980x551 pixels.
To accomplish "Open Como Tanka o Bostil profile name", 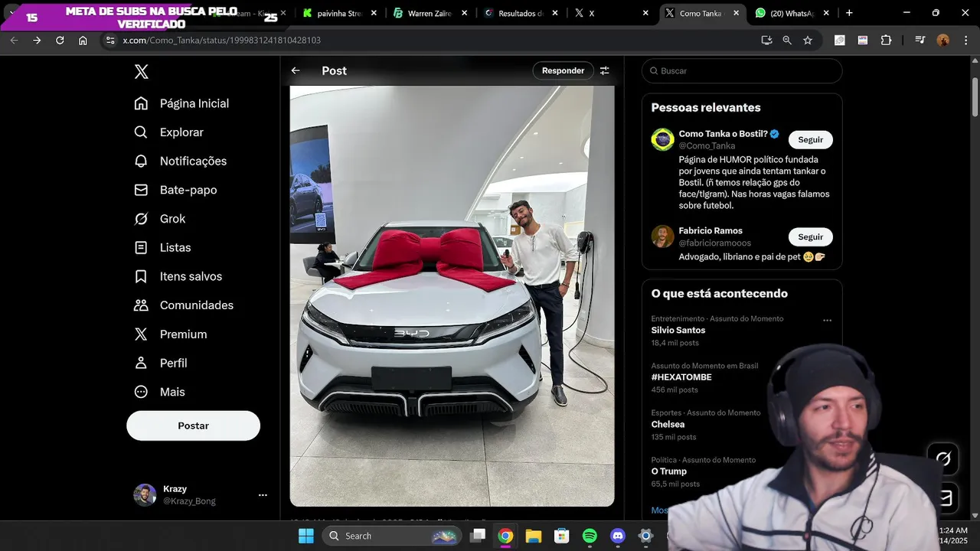I will [723, 134].
